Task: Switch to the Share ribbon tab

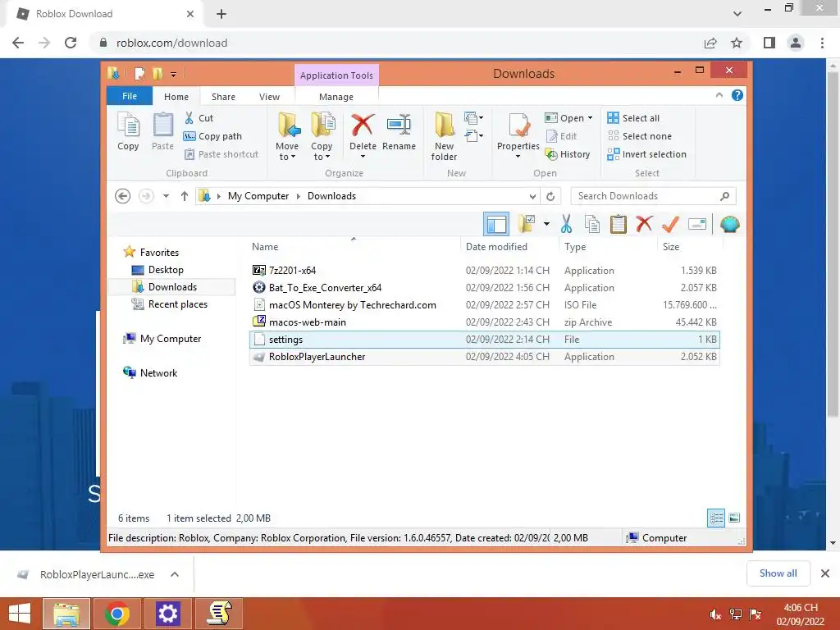Action: [223, 97]
